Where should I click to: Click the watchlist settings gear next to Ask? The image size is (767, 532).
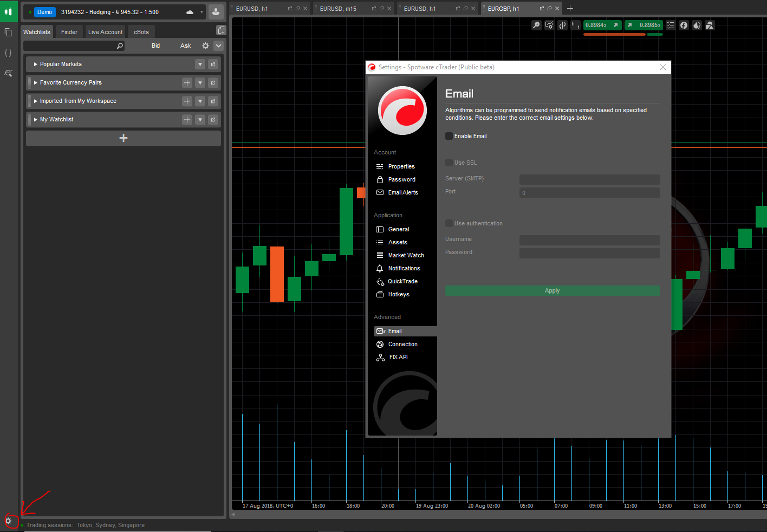pos(205,46)
